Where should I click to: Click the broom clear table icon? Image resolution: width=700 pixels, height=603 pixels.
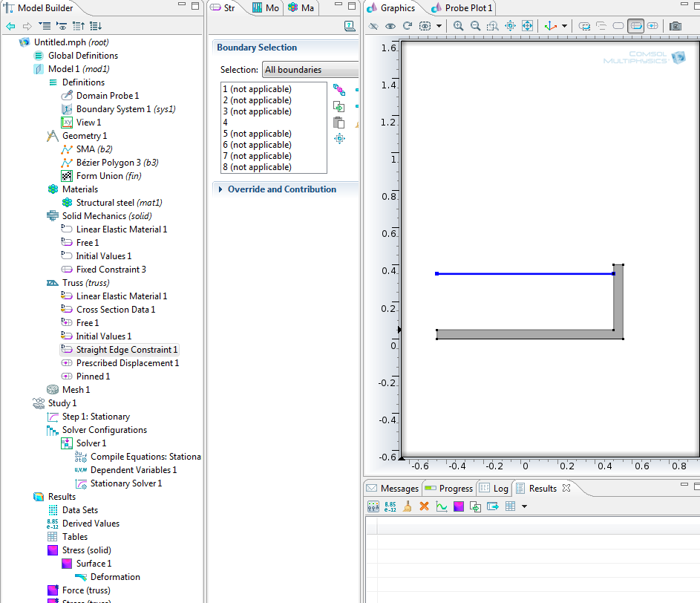coord(408,506)
